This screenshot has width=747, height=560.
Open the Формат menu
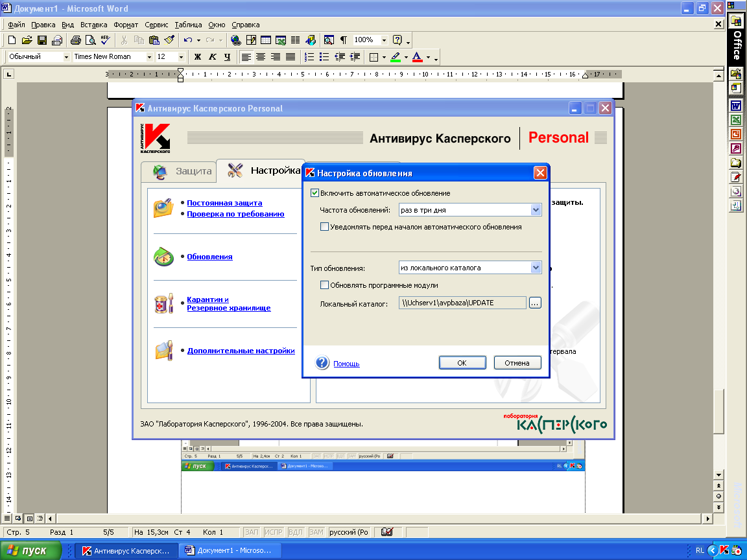pos(126,25)
